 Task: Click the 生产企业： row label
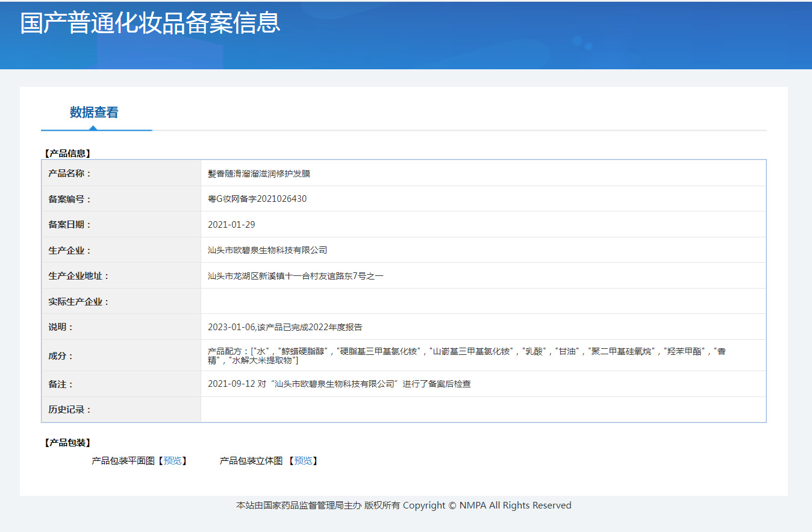tap(70, 250)
